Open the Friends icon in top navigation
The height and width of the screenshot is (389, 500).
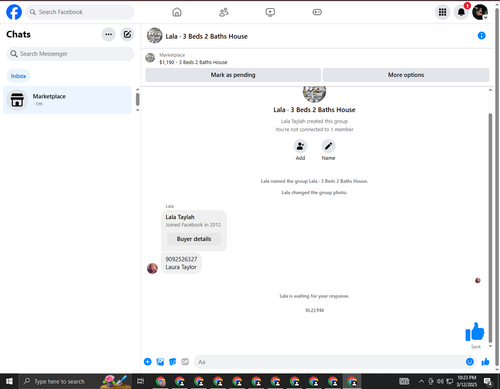224,12
